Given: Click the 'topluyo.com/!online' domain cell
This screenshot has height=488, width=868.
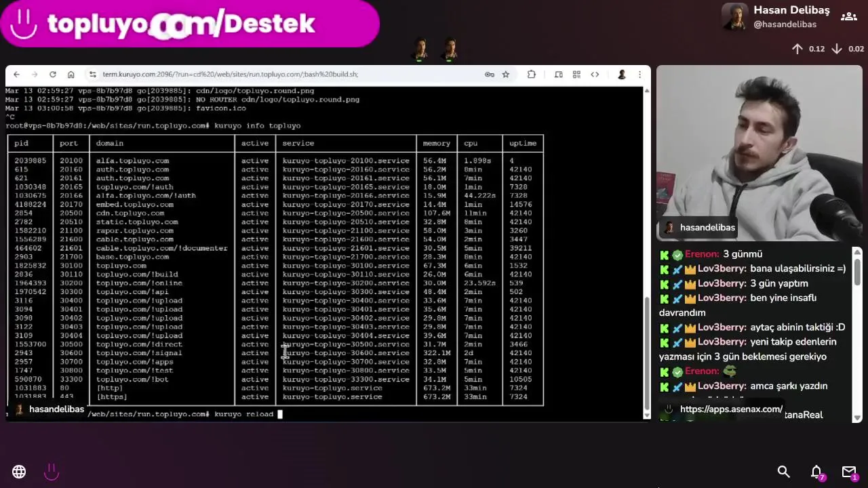Looking at the screenshot, I should coord(139,283).
